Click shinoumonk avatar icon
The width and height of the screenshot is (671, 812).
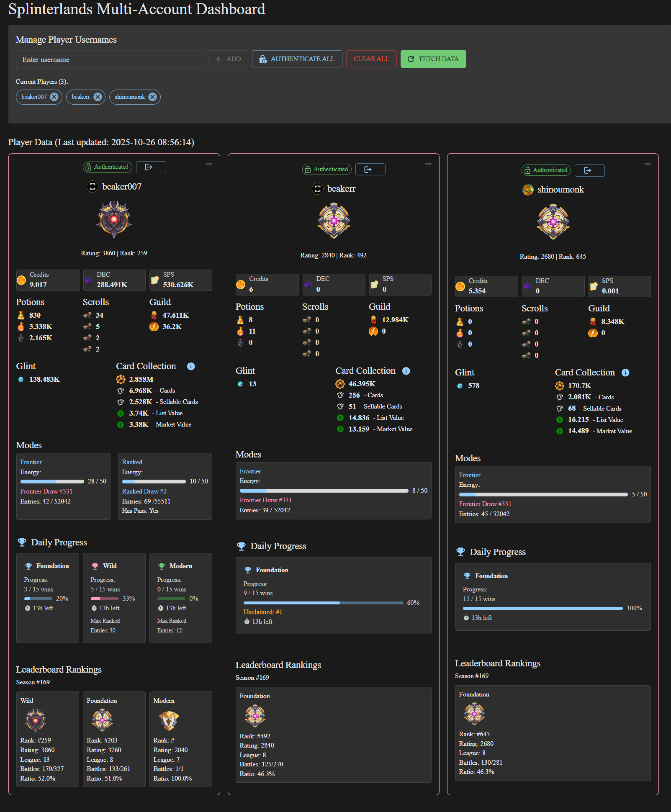pos(528,190)
